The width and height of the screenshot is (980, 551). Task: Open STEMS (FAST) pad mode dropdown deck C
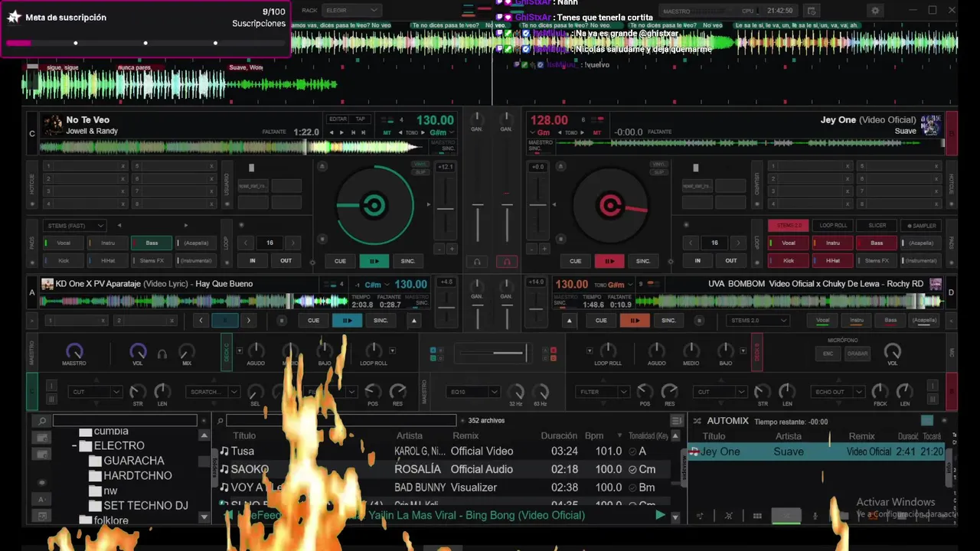click(x=74, y=226)
